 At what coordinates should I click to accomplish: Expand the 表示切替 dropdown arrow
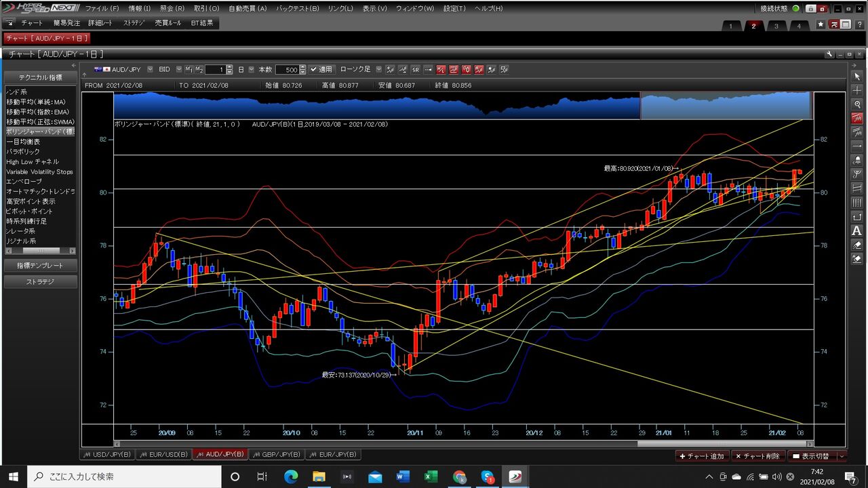[x=842, y=456]
